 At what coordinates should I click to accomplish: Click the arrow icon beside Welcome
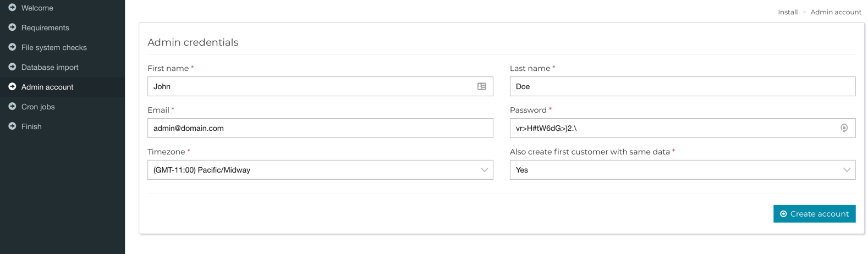coord(12,8)
